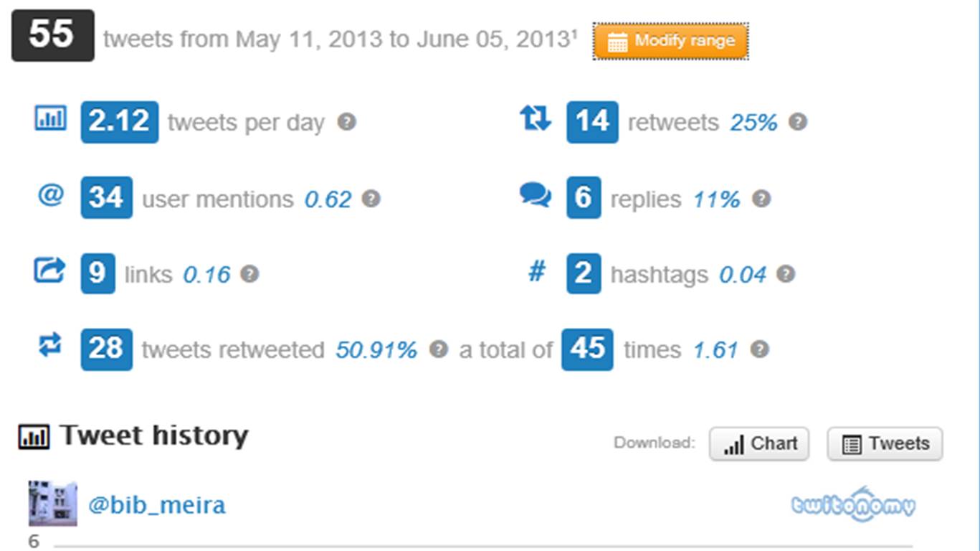Open help icon beside retweets 25%

[797, 121]
